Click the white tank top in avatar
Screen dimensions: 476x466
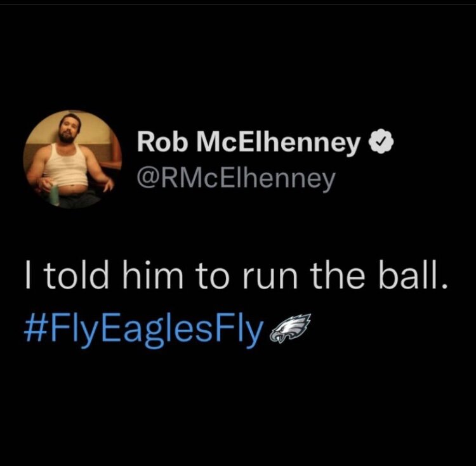[x=67, y=166]
